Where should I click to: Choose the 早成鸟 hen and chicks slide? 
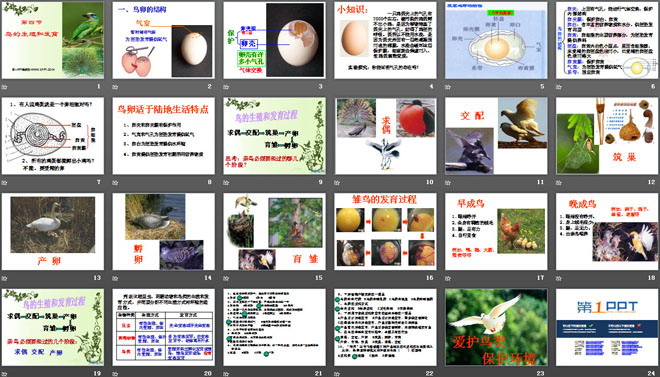click(x=496, y=231)
